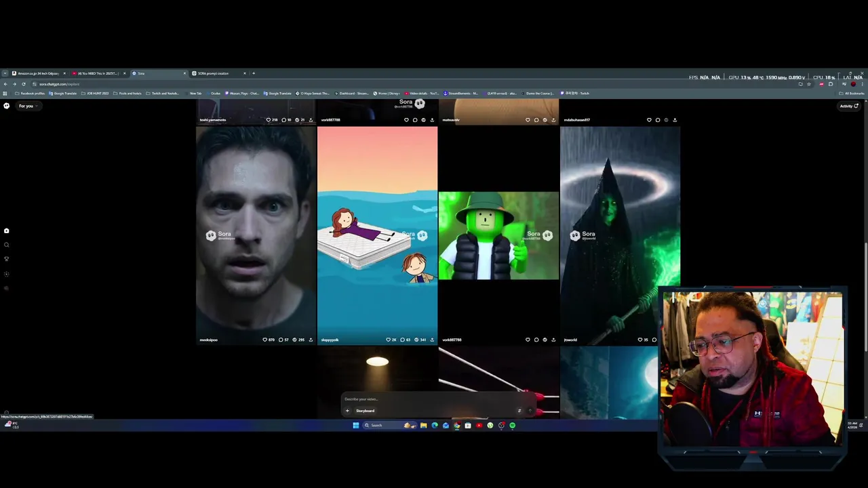Open Spotify from the taskbar
The width and height of the screenshot is (868, 488).
(512, 426)
